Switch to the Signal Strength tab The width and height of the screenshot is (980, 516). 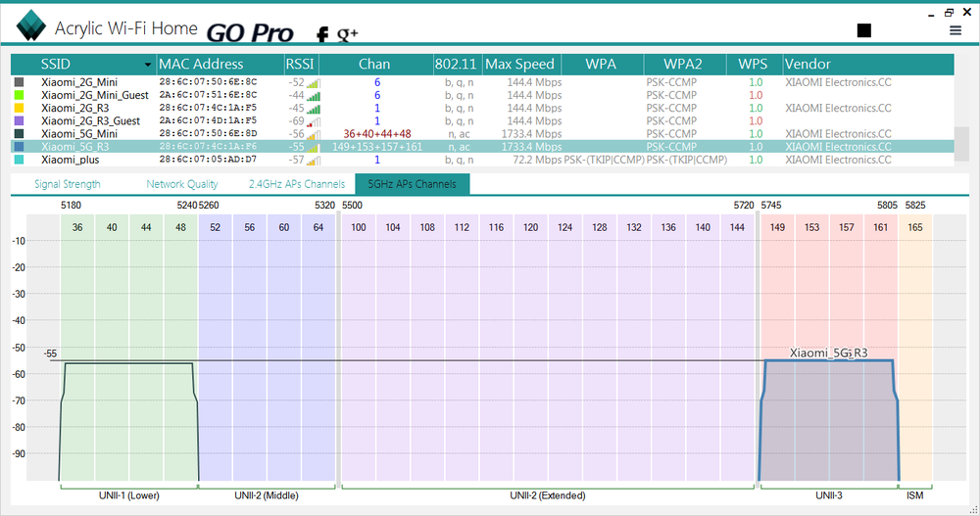(68, 184)
